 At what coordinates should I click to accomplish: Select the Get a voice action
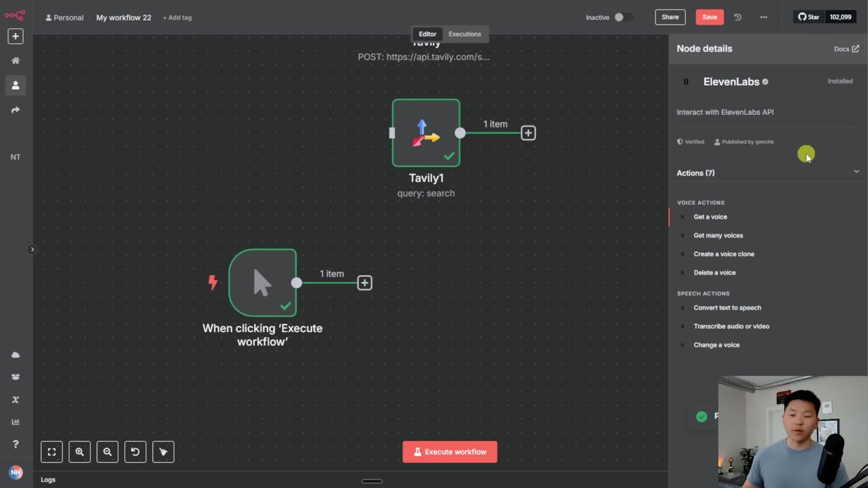click(710, 217)
